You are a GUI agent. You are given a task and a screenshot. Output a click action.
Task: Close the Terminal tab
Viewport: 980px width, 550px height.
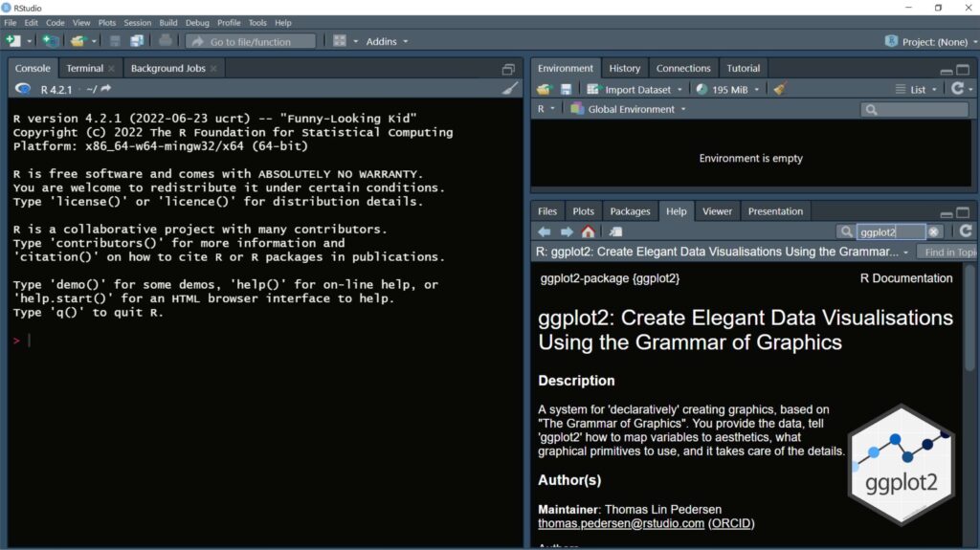coord(111,69)
